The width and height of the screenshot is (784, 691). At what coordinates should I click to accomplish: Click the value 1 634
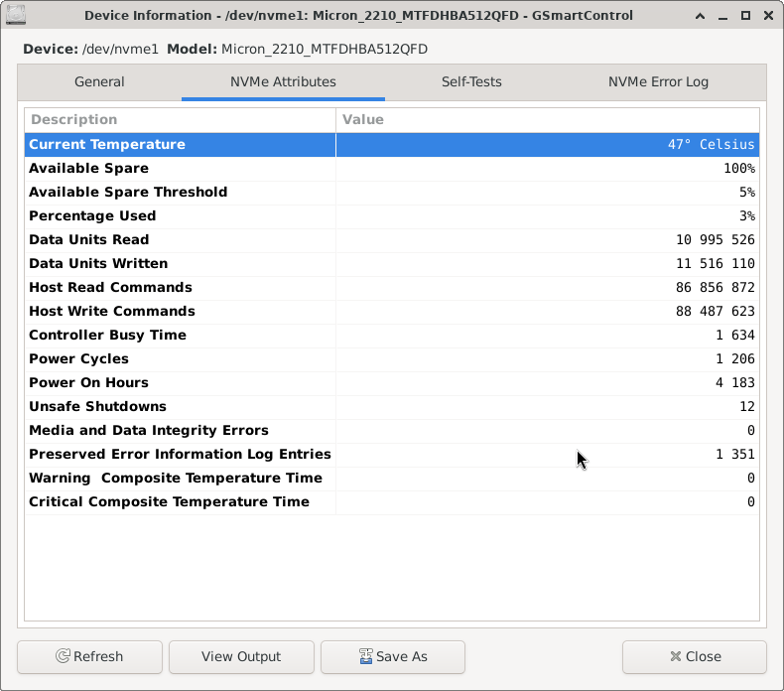click(x=735, y=336)
